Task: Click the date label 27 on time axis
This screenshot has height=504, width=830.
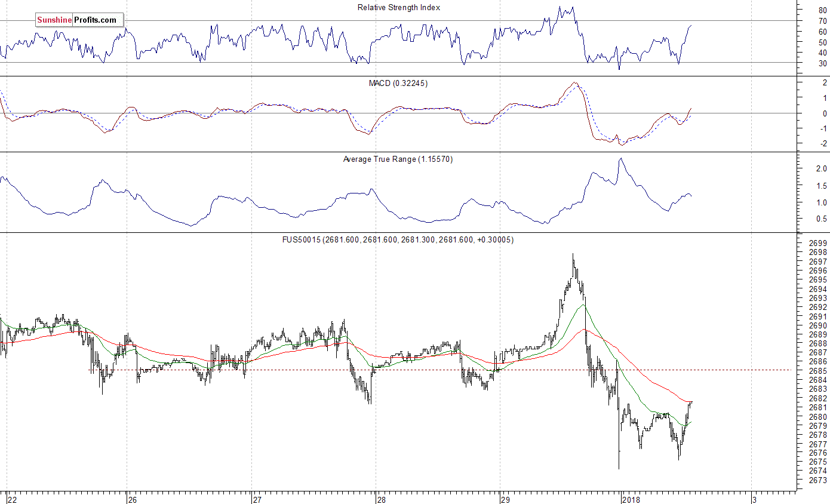Action: coord(258,499)
